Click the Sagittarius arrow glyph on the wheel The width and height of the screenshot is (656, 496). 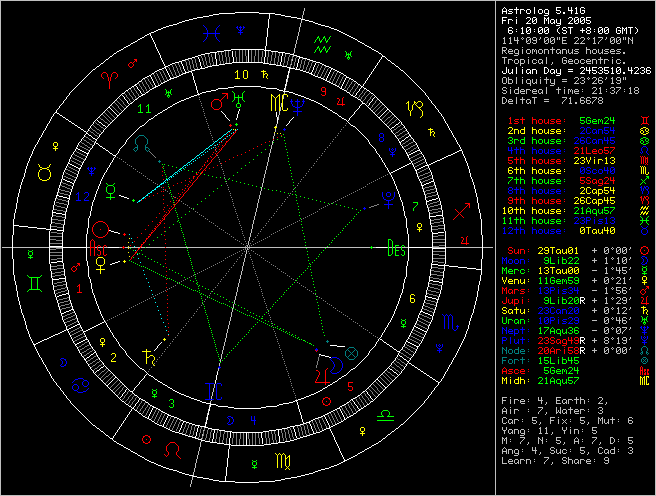coord(461,213)
